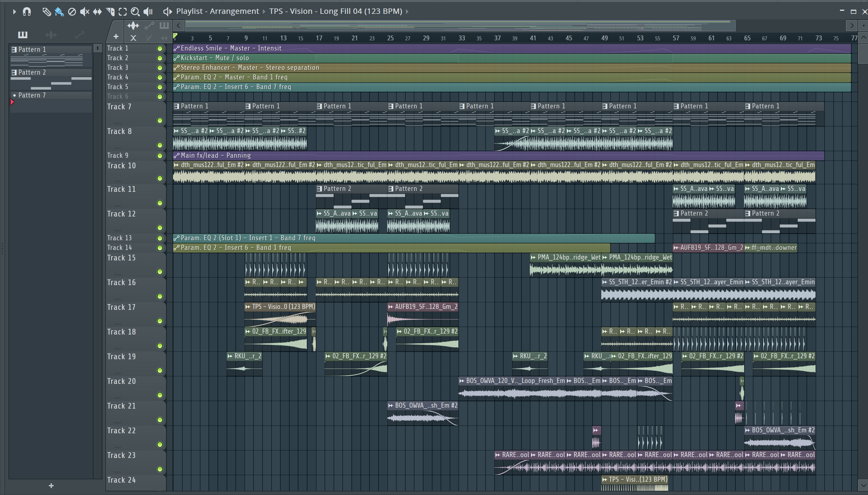The width and height of the screenshot is (868, 495).
Task: Show audio clips in picker panel
Action: (51, 35)
